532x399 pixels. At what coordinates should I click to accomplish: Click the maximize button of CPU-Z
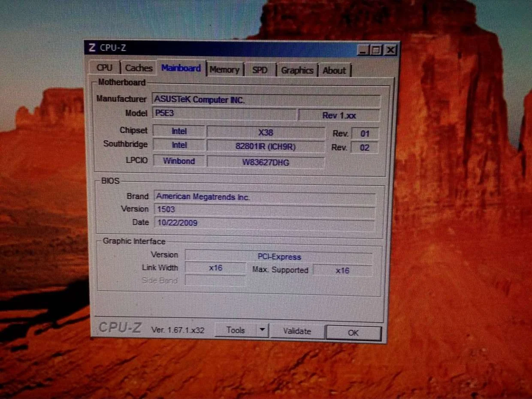click(376, 50)
